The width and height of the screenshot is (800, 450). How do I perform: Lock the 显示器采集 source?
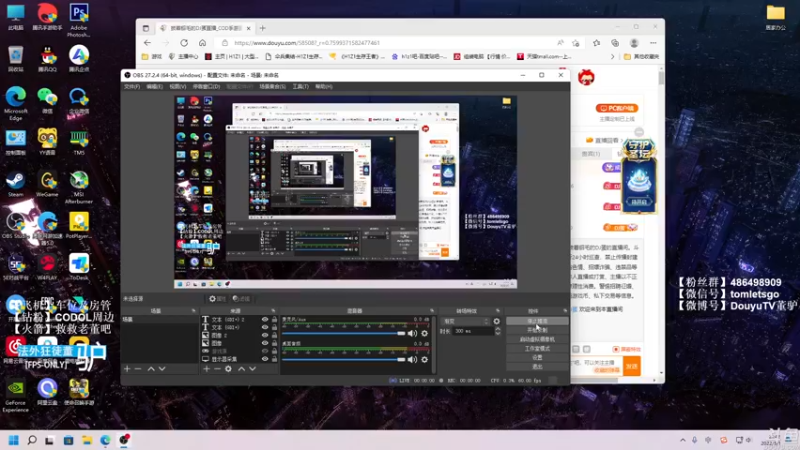(x=274, y=359)
